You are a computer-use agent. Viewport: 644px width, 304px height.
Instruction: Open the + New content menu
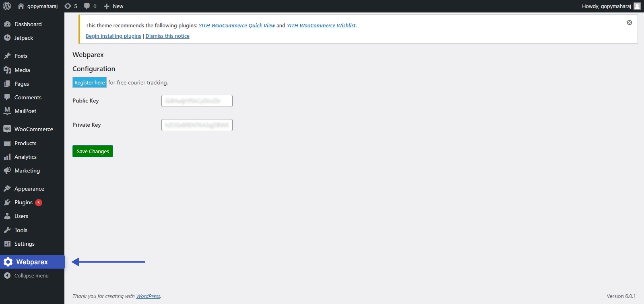click(114, 6)
